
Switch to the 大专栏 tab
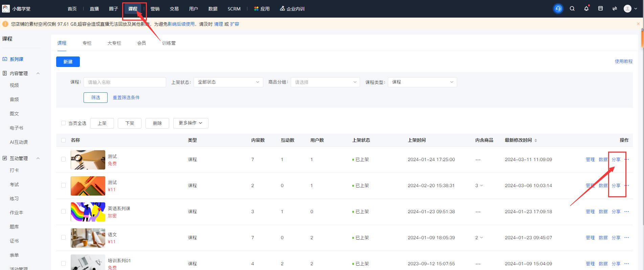point(114,43)
